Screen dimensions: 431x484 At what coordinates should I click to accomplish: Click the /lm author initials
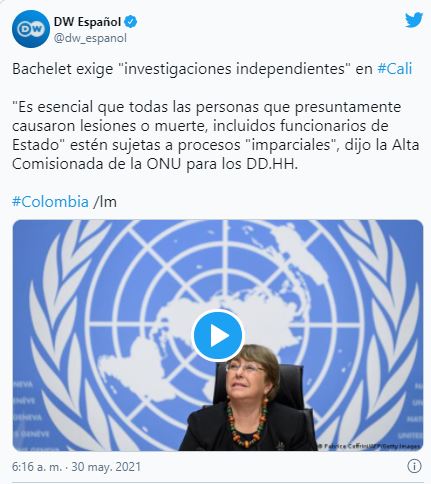click(105, 202)
